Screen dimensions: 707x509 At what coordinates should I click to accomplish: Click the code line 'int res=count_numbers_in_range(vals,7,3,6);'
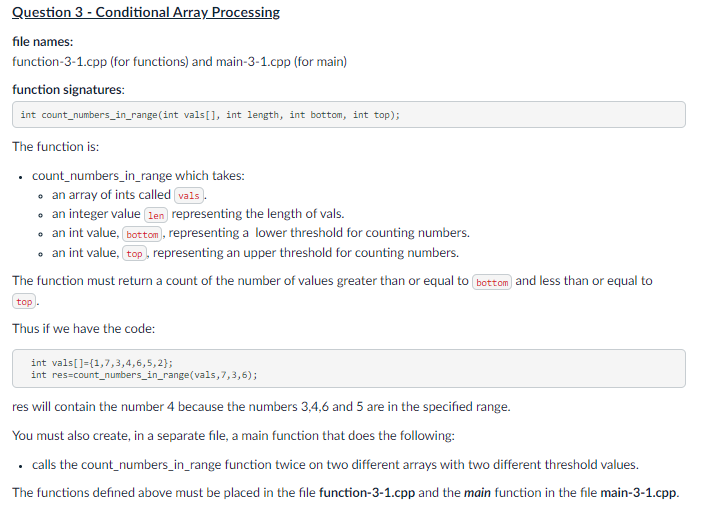coord(144,375)
